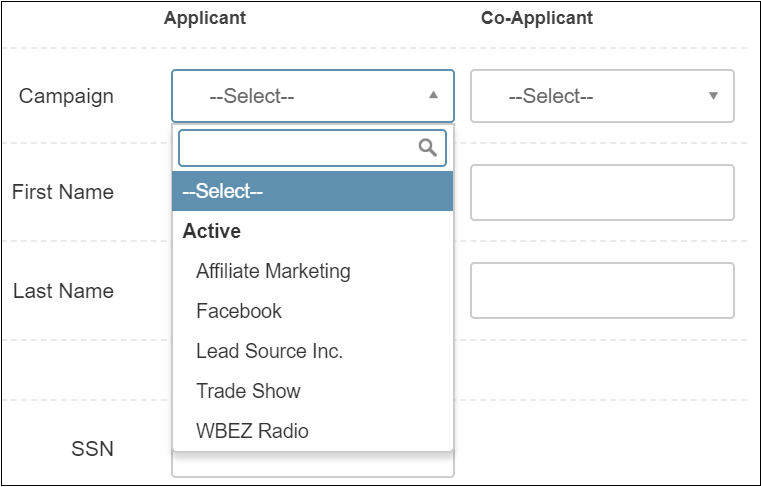Collapse Applicant Campaign dropdown via up arrow
The image size is (761, 487).
click(433, 95)
